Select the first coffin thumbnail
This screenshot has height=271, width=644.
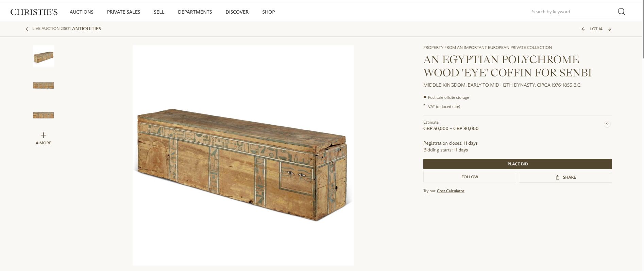click(44, 56)
